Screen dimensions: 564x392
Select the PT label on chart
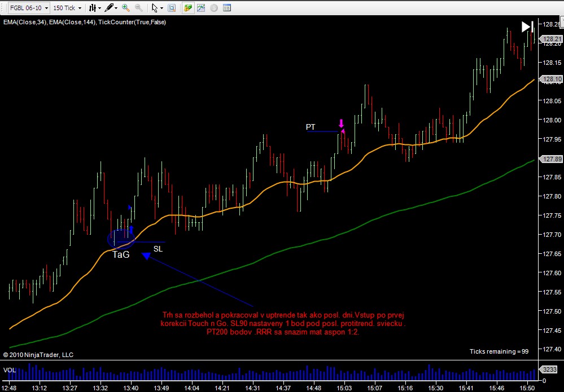coord(311,127)
